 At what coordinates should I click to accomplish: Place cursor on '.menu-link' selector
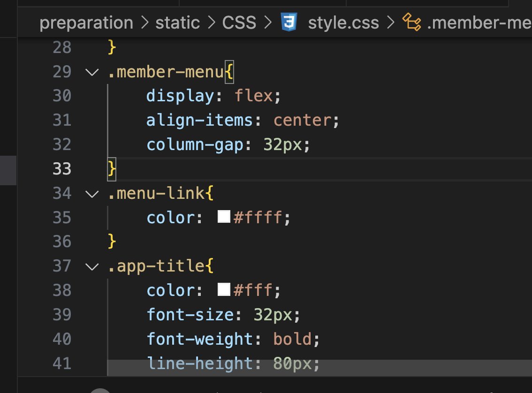[156, 193]
